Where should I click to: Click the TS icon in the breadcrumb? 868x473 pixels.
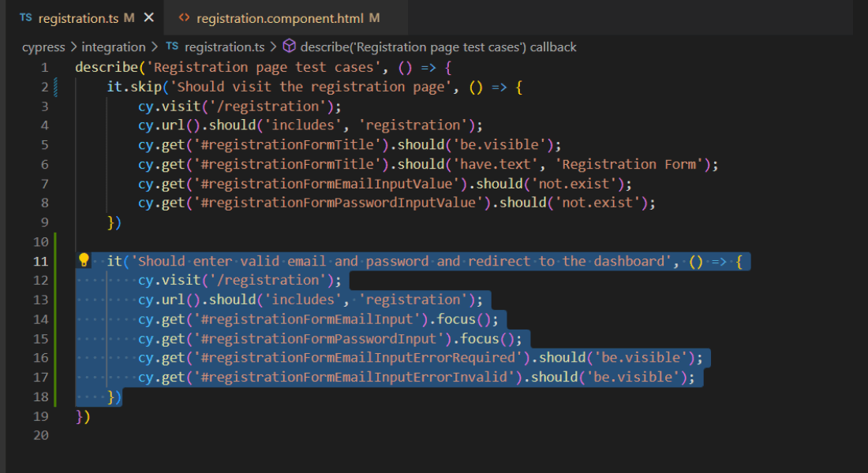pyautogui.click(x=172, y=47)
